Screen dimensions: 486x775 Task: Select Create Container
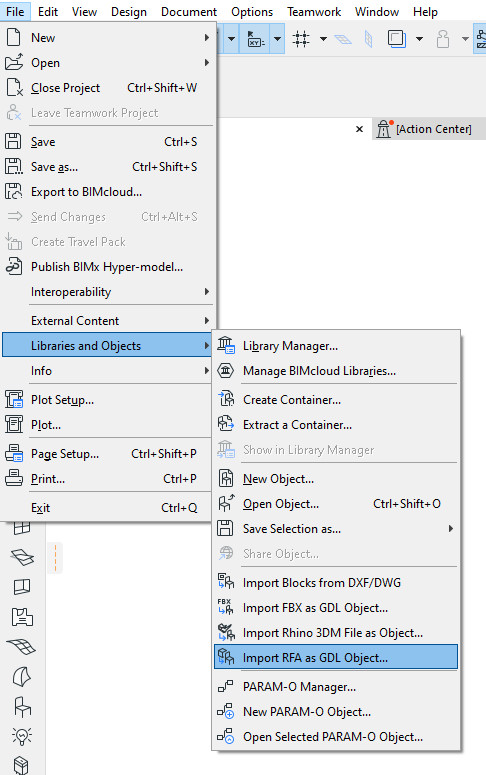[336, 399]
